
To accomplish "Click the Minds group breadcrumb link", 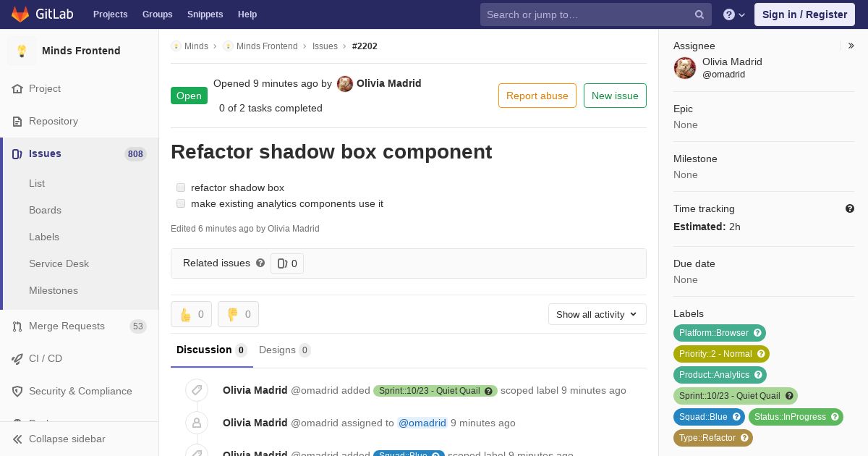I will point(196,46).
